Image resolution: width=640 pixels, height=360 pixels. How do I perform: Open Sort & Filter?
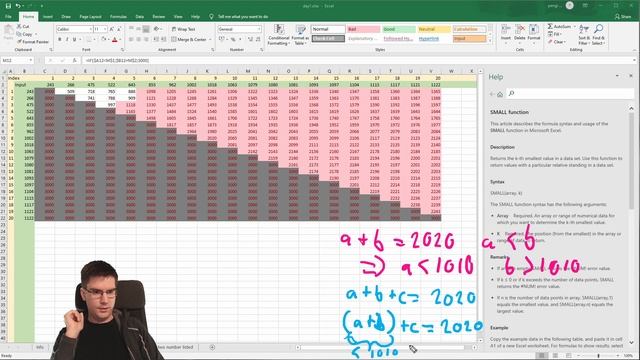click(584, 35)
